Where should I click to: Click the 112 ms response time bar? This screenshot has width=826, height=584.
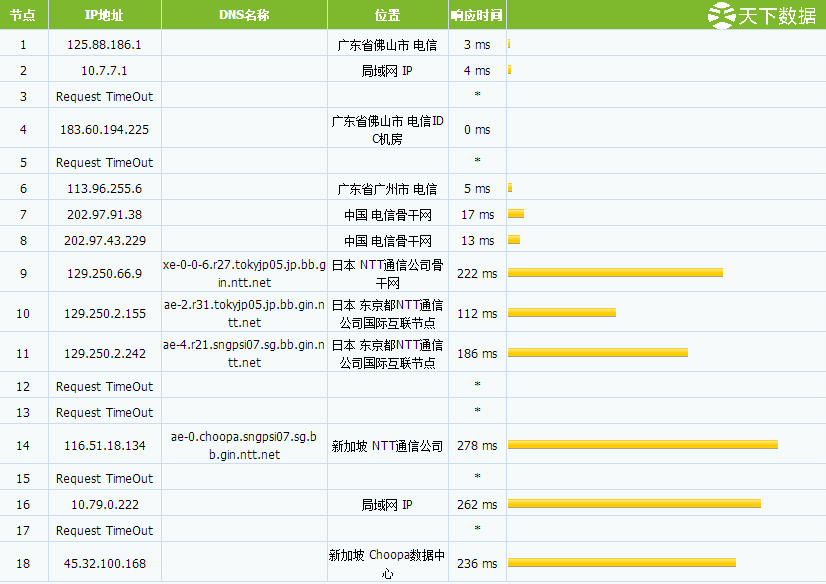tap(562, 313)
